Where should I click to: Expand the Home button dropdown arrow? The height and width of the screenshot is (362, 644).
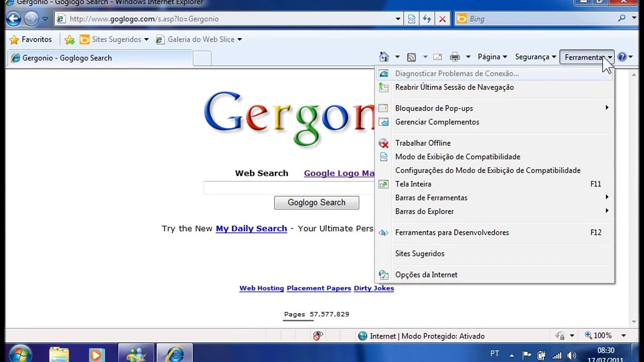[397, 57]
